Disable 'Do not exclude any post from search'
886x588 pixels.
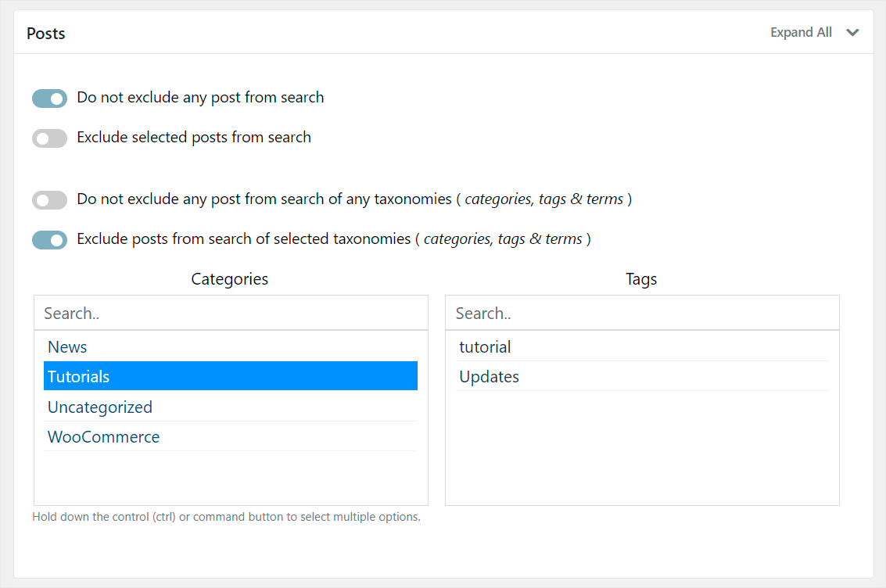click(x=49, y=99)
